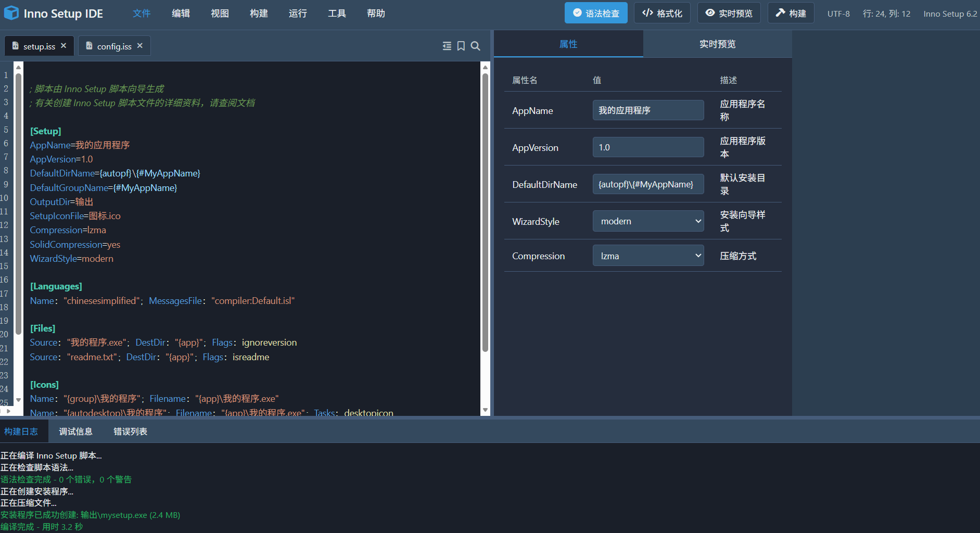Click the outdent list icon above editor
980x533 pixels.
[x=447, y=46]
